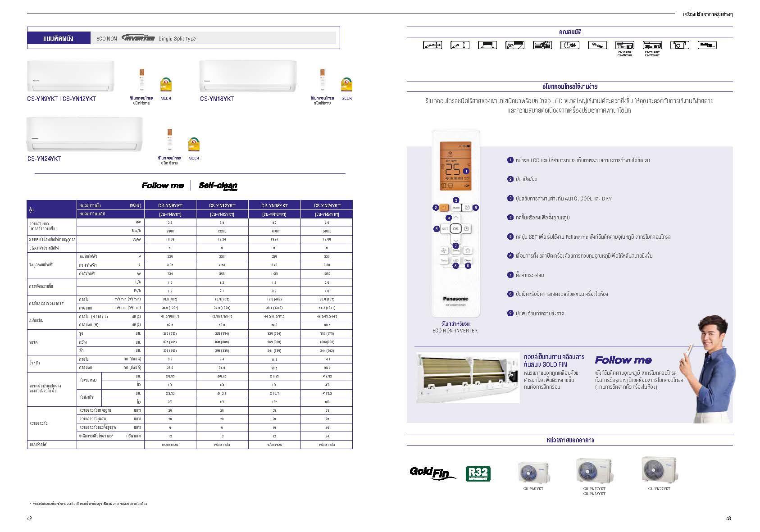Click the Follow me logo beside Self-clean
This screenshot has height=532, width=760.
tap(163, 186)
